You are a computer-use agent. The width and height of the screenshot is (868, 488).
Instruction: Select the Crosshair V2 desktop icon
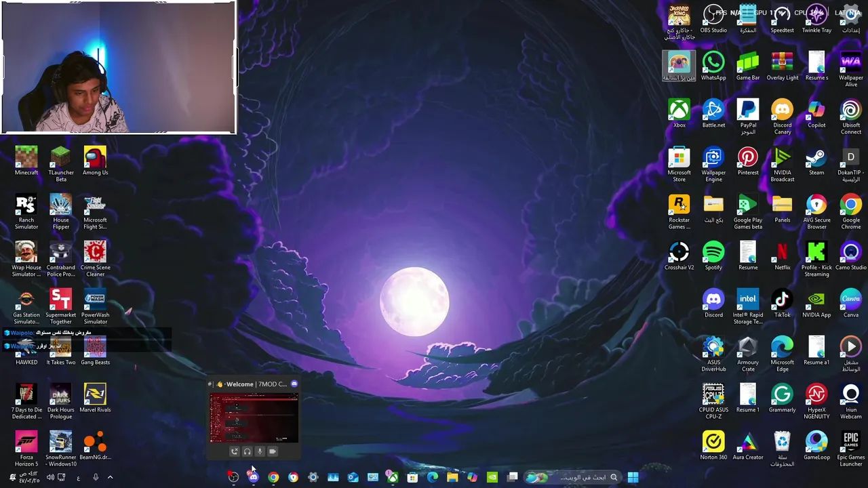(x=679, y=256)
